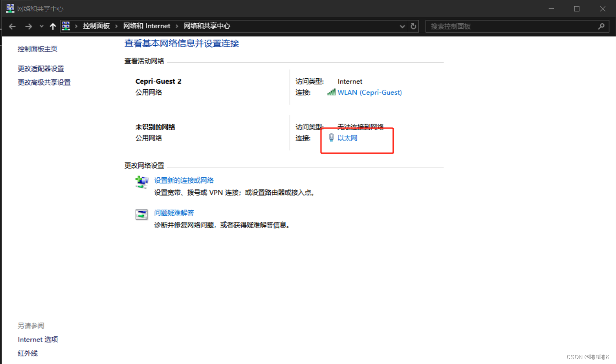Open 以太网 connection link
The image size is (616, 364).
(347, 138)
